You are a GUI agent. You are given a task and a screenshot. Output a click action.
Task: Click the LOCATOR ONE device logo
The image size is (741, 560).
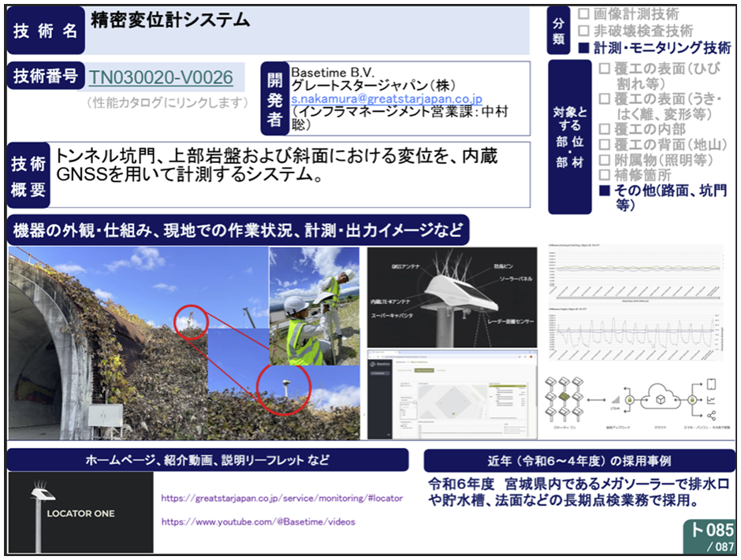click(x=80, y=513)
